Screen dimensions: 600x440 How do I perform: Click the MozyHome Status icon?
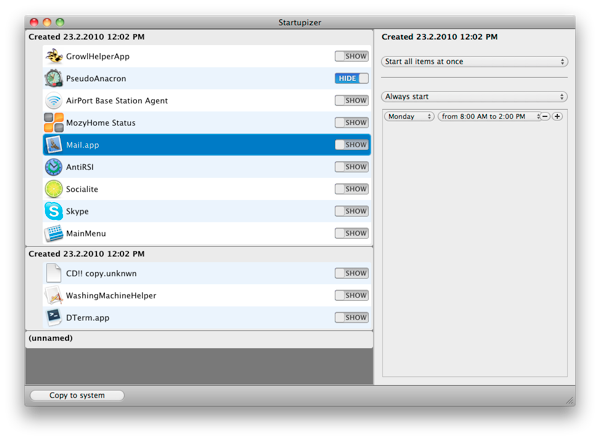pyautogui.click(x=54, y=122)
